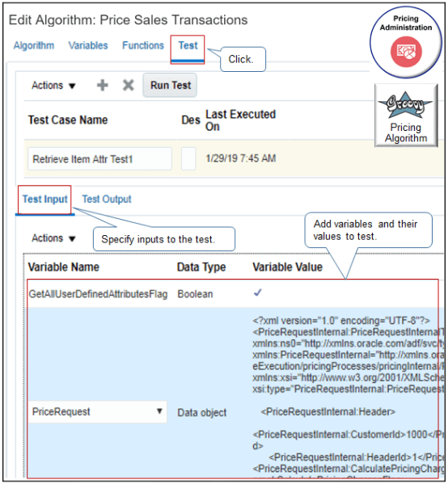This screenshot has width=448, height=484.
Task: Click the Groovy Pricing Algorithm icon
Action: (x=406, y=115)
